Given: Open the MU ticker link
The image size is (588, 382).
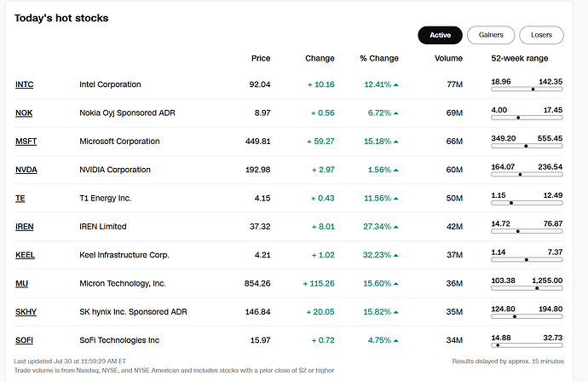Looking at the screenshot, I should (22, 284).
